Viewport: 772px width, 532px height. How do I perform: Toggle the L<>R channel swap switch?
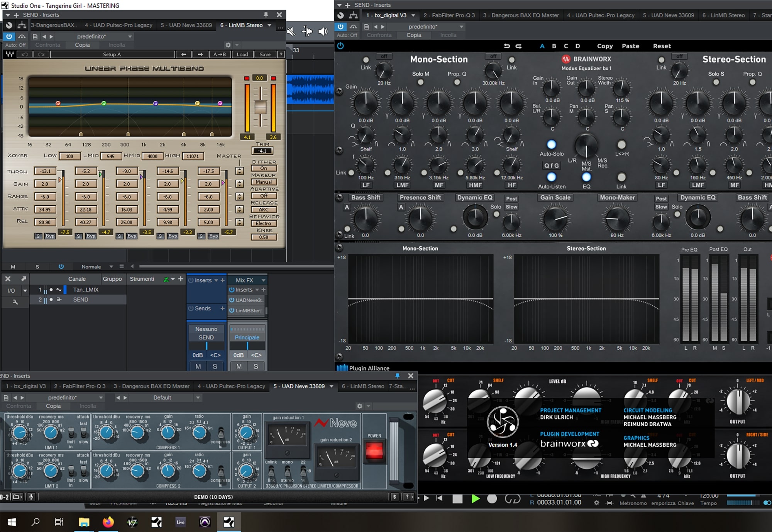[621, 144]
